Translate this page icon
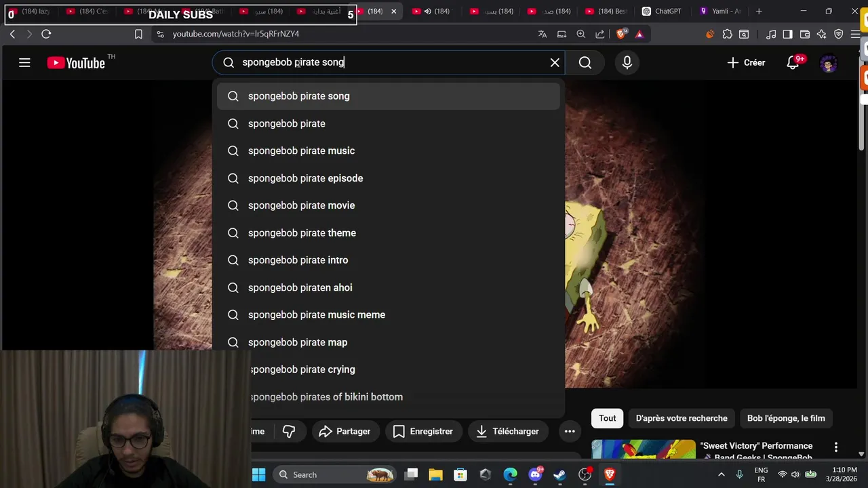The width and height of the screenshot is (868, 488). (x=542, y=34)
